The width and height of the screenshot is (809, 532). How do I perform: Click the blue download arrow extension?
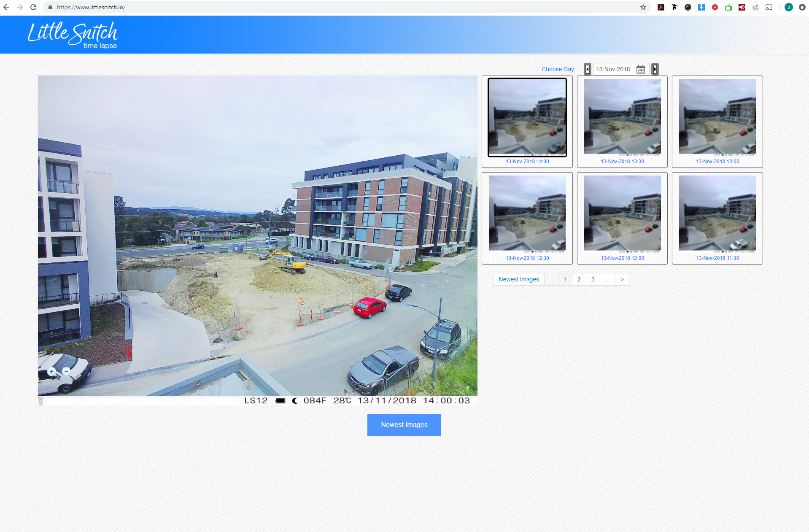(x=701, y=7)
